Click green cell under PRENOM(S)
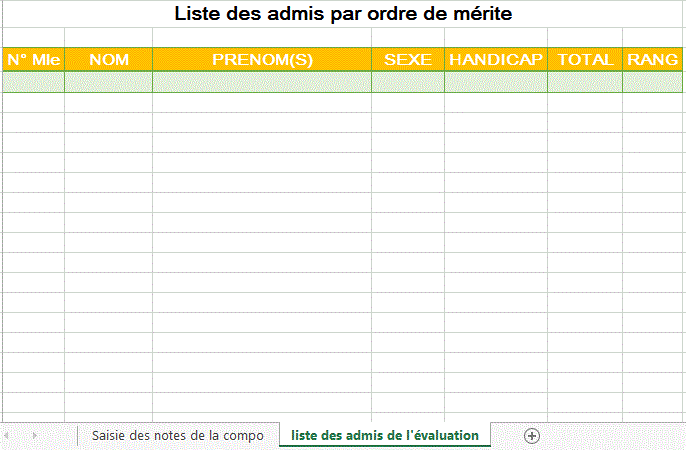Screen dimensions: 686x450 click(x=262, y=82)
